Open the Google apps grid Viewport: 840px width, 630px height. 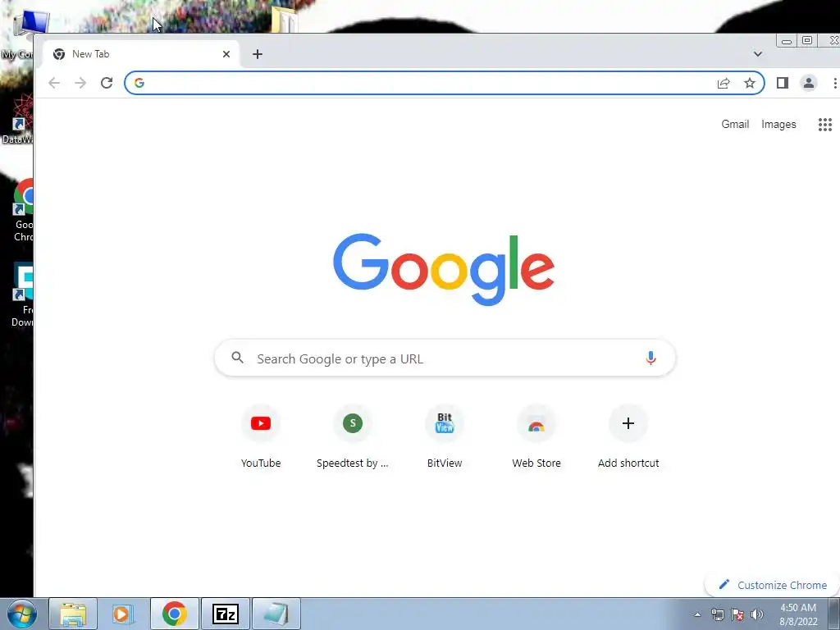(825, 125)
